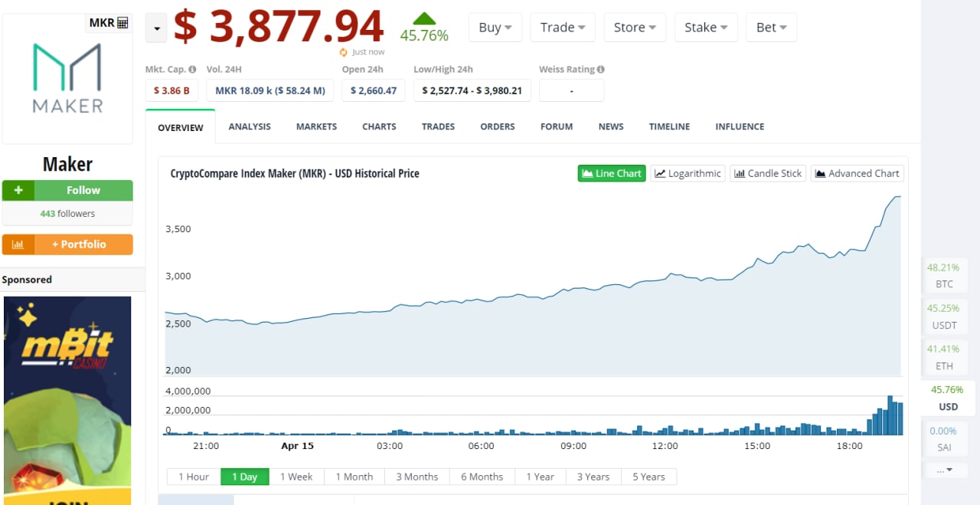Select the 1 Day time range
Viewport: 980px width, 505px height.
pyautogui.click(x=245, y=477)
